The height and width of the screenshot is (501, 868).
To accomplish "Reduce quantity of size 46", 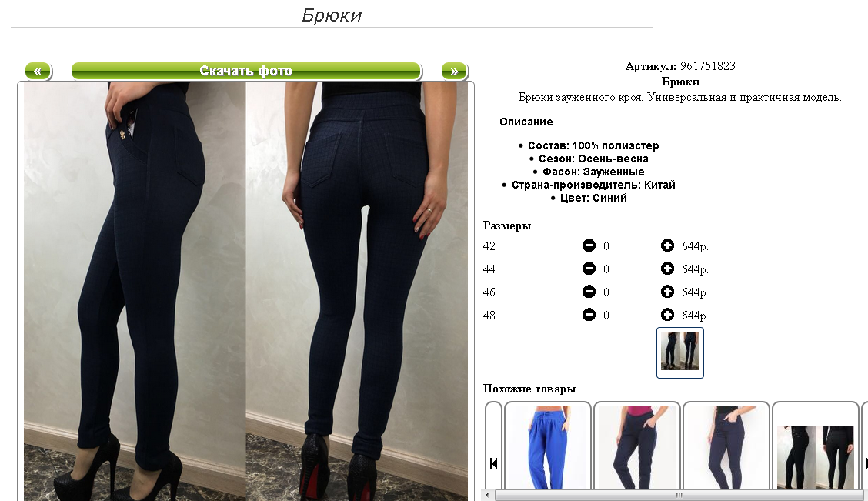I will tap(589, 292).
